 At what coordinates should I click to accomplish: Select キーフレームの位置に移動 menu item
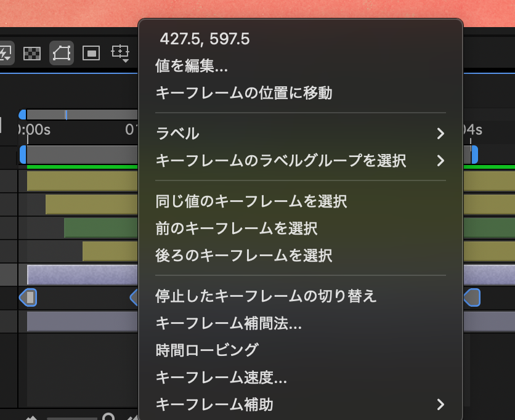coord(244,93)
